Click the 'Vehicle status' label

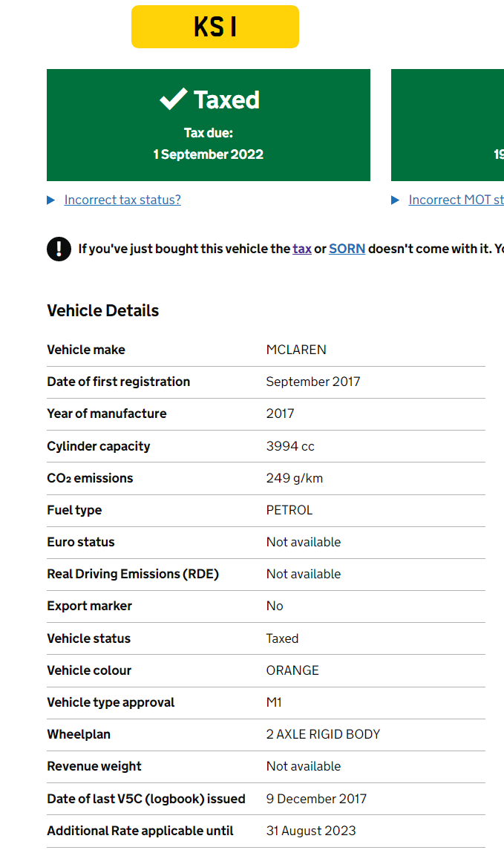click(89, 638)
